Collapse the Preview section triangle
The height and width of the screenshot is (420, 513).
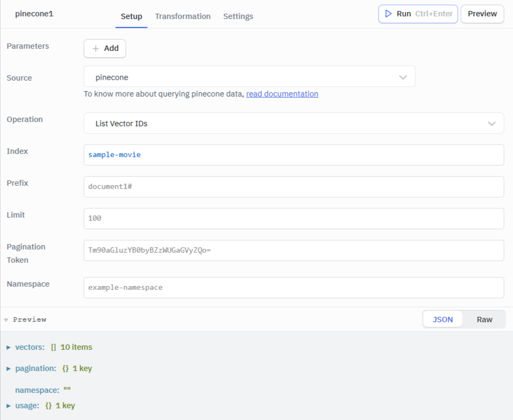[x=6, y=320]
